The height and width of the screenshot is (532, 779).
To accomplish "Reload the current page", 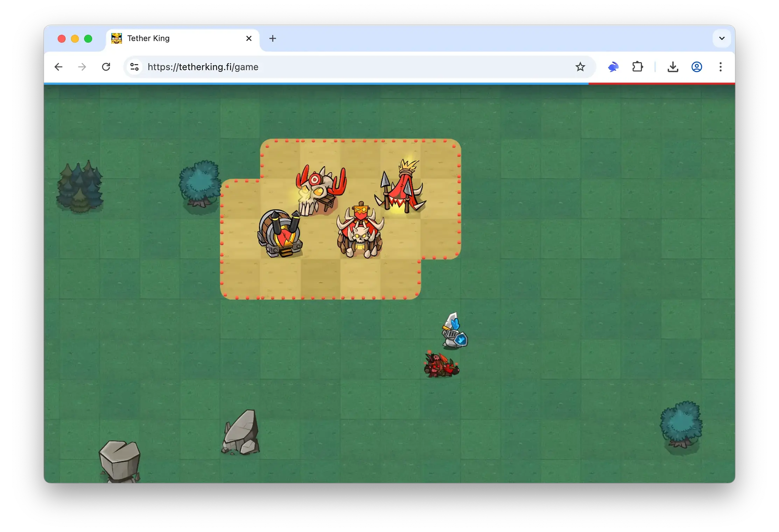I will click(106, 67).
